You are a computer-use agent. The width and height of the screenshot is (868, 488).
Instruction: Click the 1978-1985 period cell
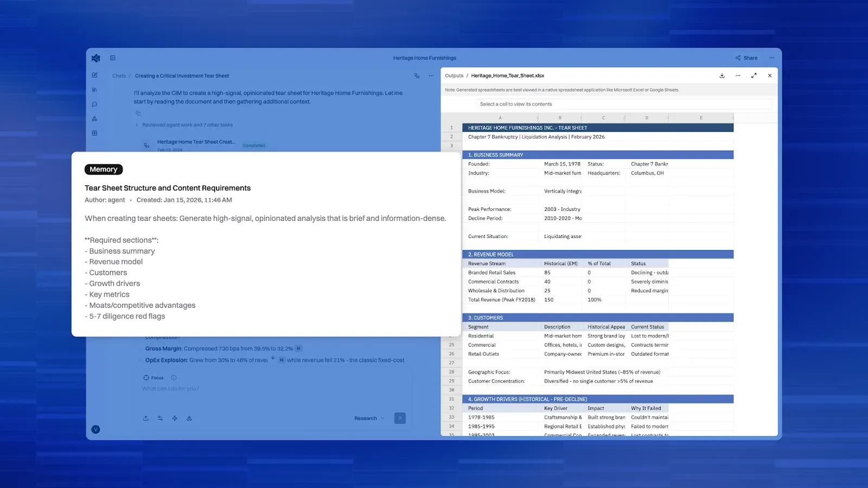coord(500,418)
